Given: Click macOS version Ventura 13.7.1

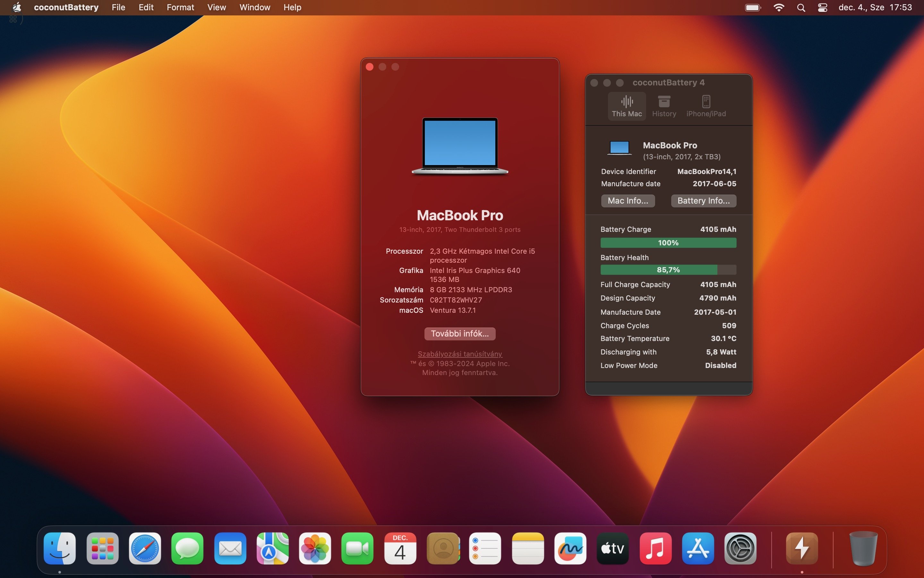Looking at the screenshot, I should coord(453,311).
